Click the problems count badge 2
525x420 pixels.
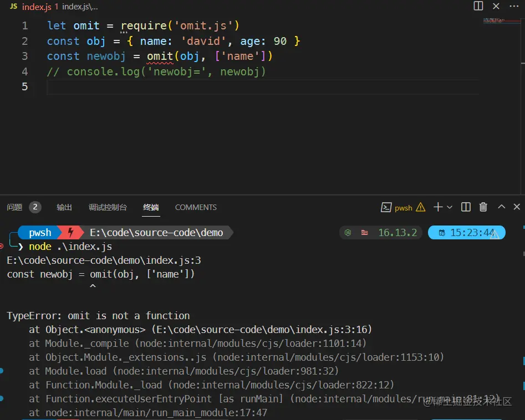(35, 207)
